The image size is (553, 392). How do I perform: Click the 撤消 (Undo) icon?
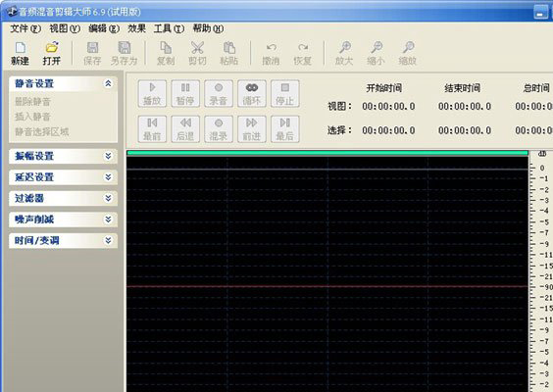click(271, 53)
